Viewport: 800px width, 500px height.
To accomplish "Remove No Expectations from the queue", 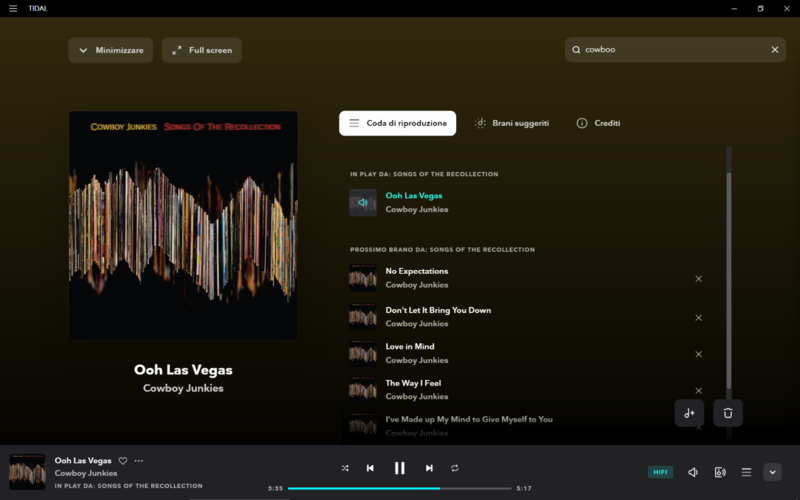I will [x=698, y=279].
